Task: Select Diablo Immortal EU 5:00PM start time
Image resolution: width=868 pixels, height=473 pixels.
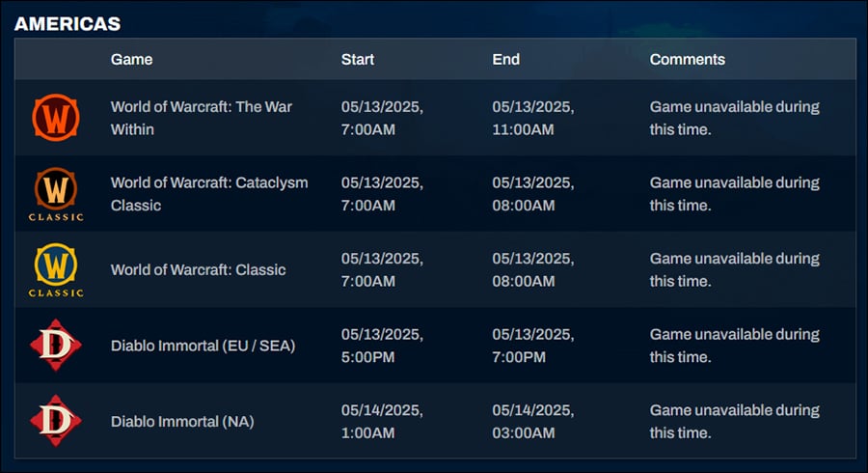Action: coord(382,346)
